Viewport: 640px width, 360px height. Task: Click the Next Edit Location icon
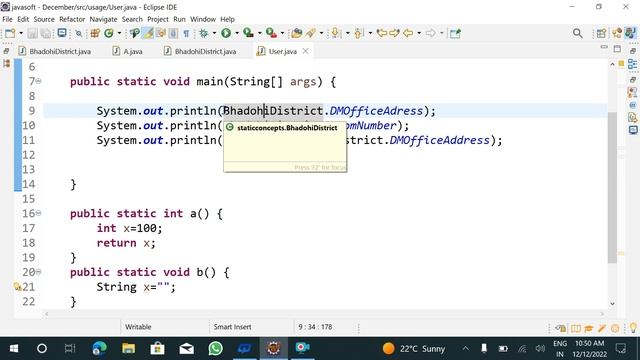(394, 33)
